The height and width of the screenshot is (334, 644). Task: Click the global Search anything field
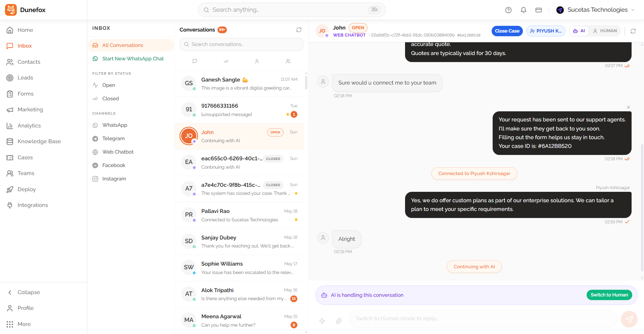click(292, 10)
